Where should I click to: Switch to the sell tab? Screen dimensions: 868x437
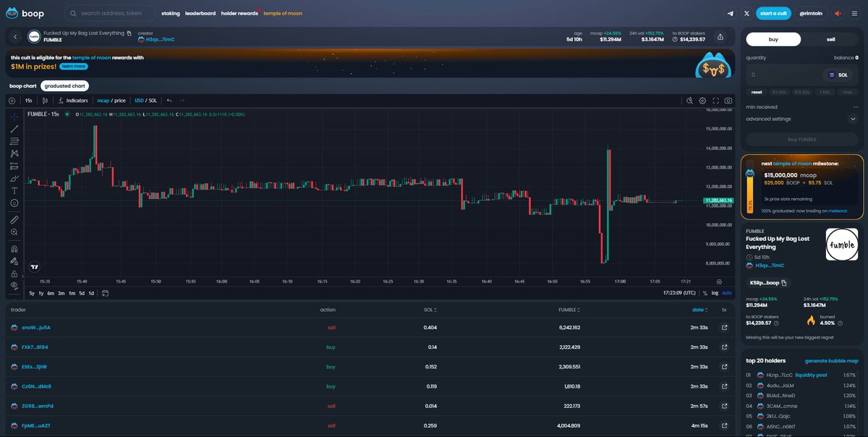coord(831,39)
